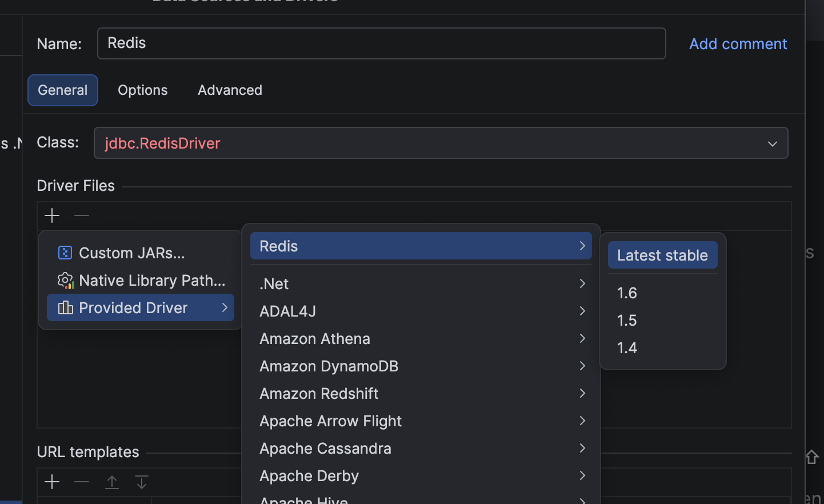Select Amazon DynamoDB driver
This screenshot has width=824, height=504.
[x=421, y=366]
